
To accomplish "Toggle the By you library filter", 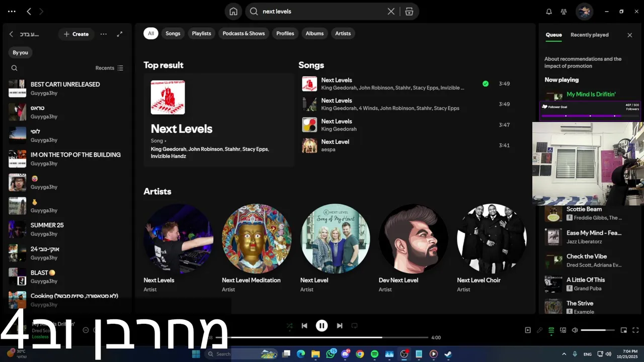I will pos(20,52).
